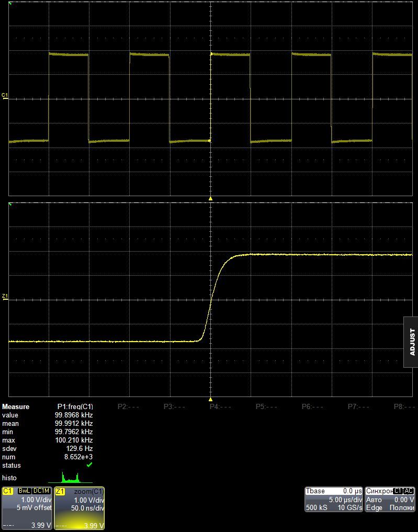
Task: Click the 'sdev' row label
Action: coord(9,448)
